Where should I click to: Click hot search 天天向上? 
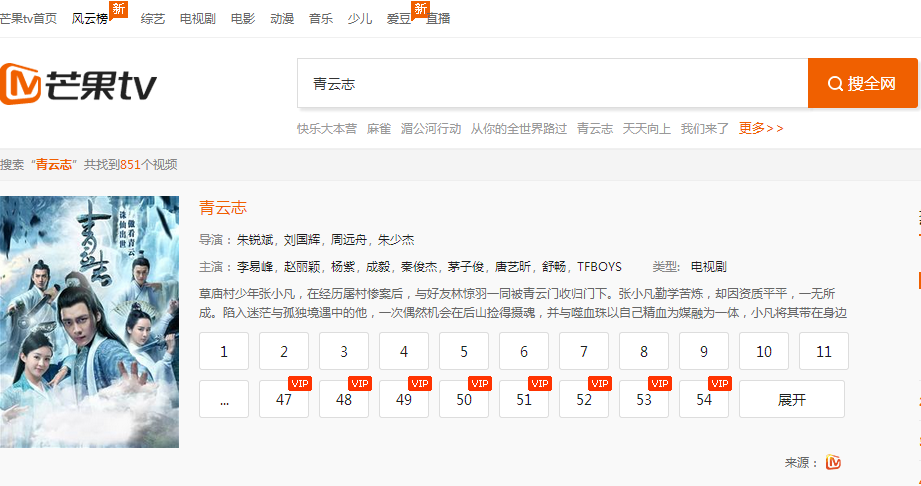646,129
